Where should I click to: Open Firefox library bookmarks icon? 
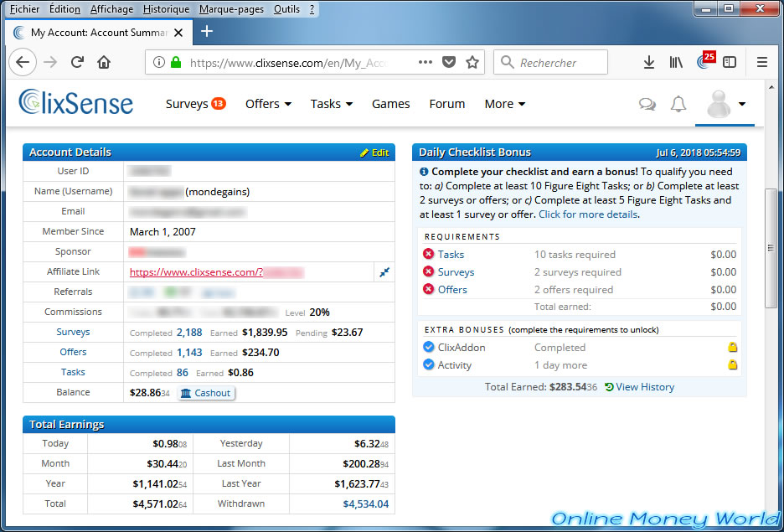point(676,62)
